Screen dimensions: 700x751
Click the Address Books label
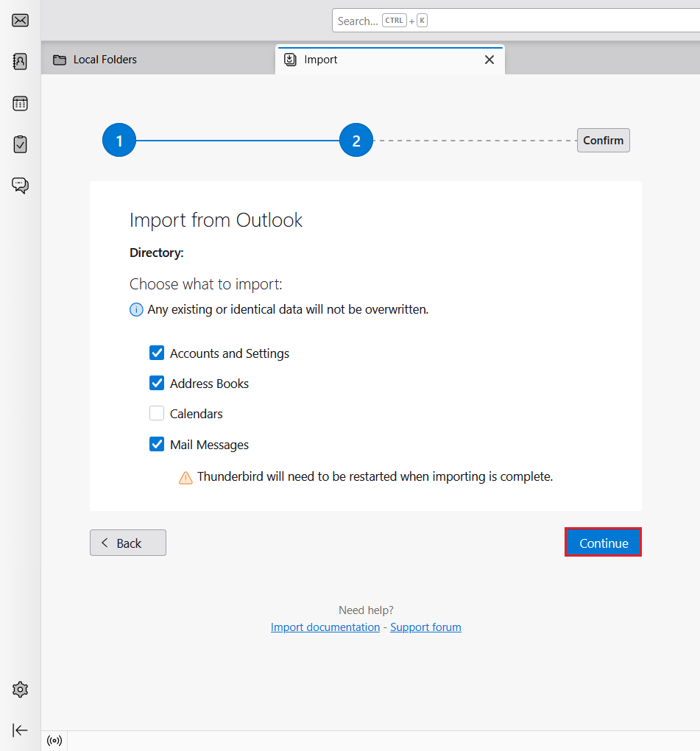[209, 384]
